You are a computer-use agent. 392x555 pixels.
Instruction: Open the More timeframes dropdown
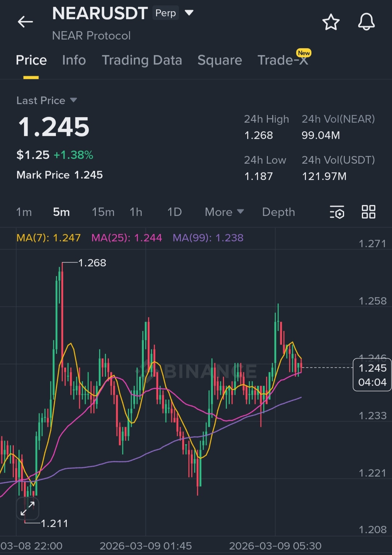coord(224,212)
